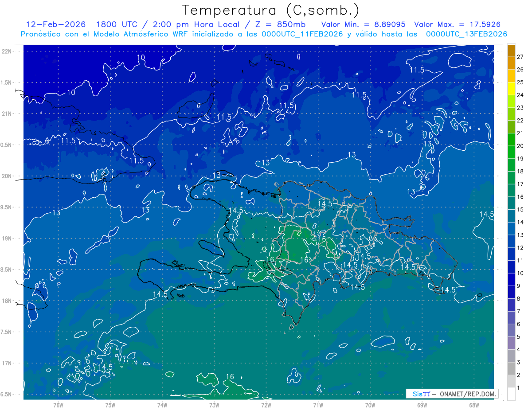Click color scale value label '17'
The width and height of the screenshot is (532, 411).
coord(520,184)
